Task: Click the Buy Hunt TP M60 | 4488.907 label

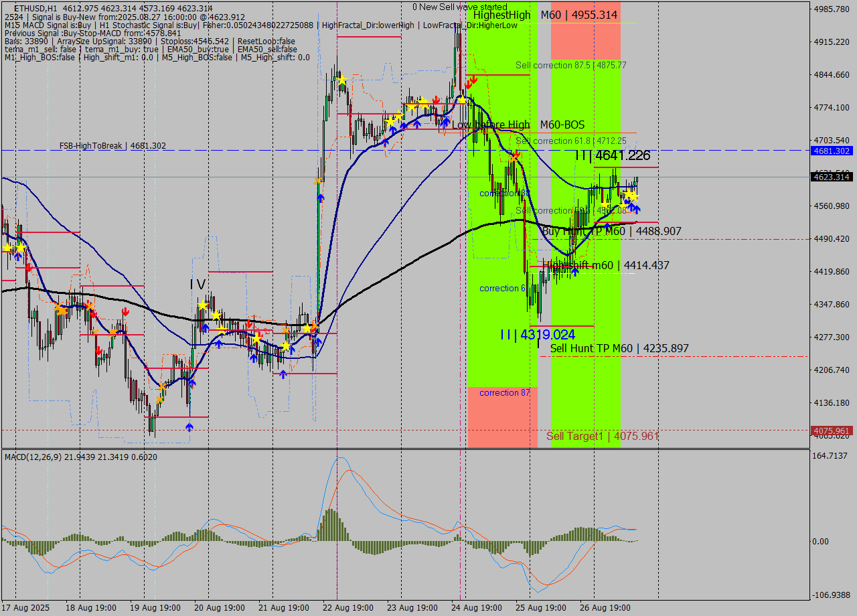Action: coord(611,231)
